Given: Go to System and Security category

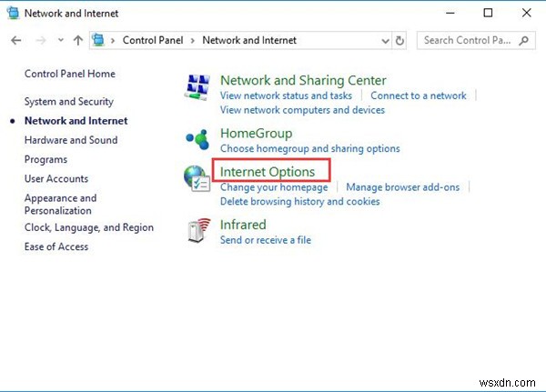Looking at the screenshot, I should 69,102.
